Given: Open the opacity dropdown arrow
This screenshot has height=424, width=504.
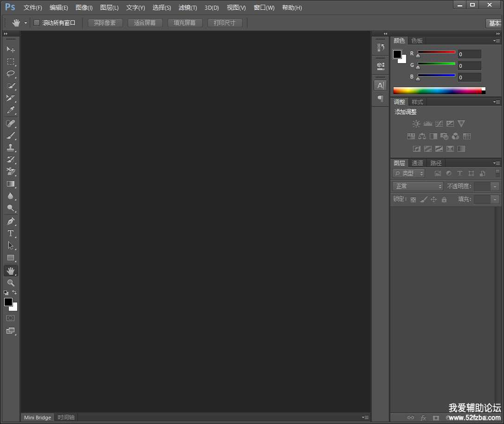Looking at the screenshot, I should point(495,186).
